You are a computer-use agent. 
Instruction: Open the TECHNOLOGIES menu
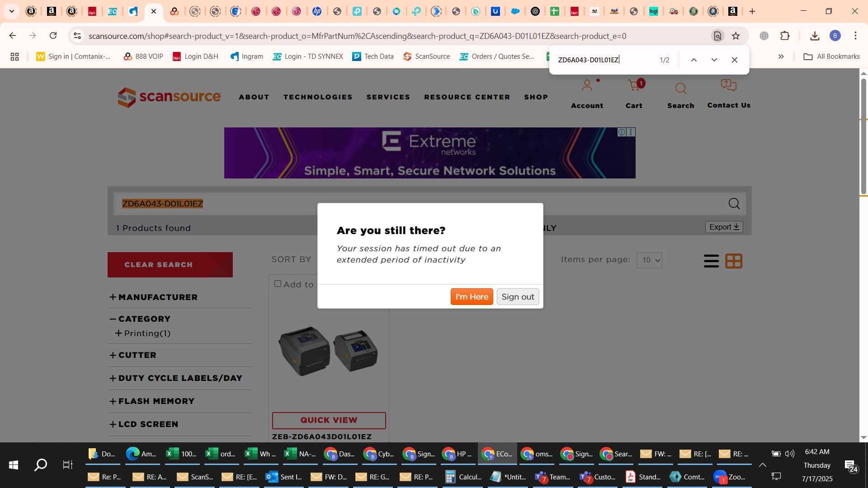(318, 97)
